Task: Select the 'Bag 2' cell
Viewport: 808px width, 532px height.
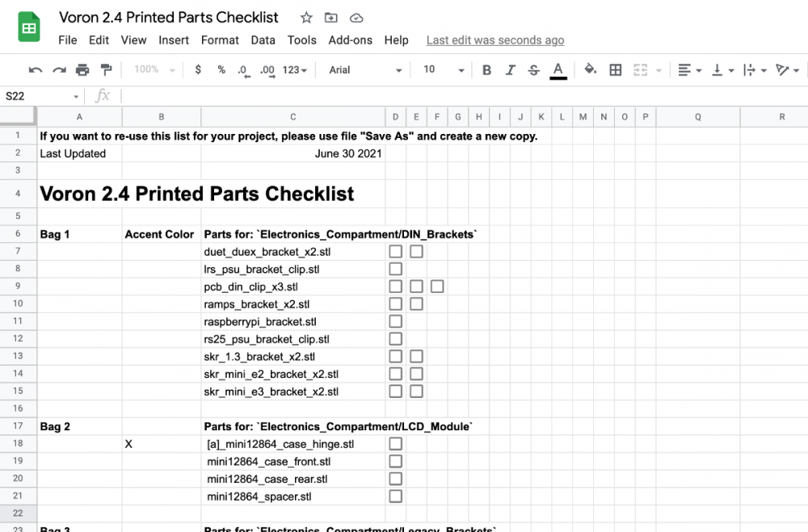Action: (x=79, y=426)
